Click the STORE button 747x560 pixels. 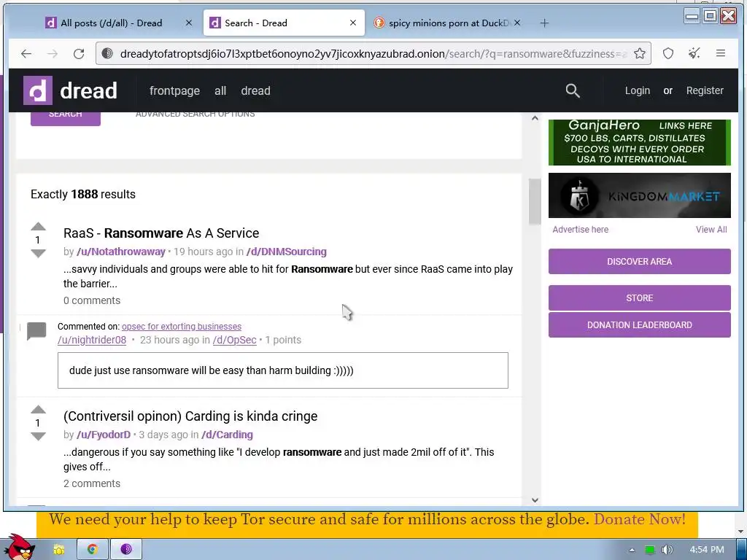(639, 298)
